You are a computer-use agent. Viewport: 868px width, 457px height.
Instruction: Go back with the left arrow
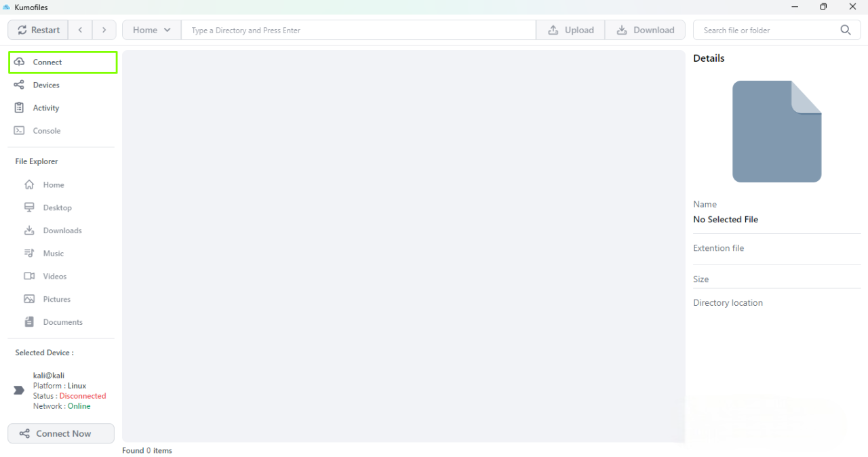[81, 30]
